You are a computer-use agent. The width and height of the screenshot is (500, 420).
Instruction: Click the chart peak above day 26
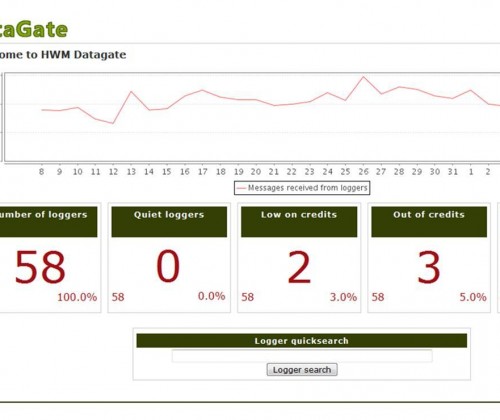coord(363,77)
